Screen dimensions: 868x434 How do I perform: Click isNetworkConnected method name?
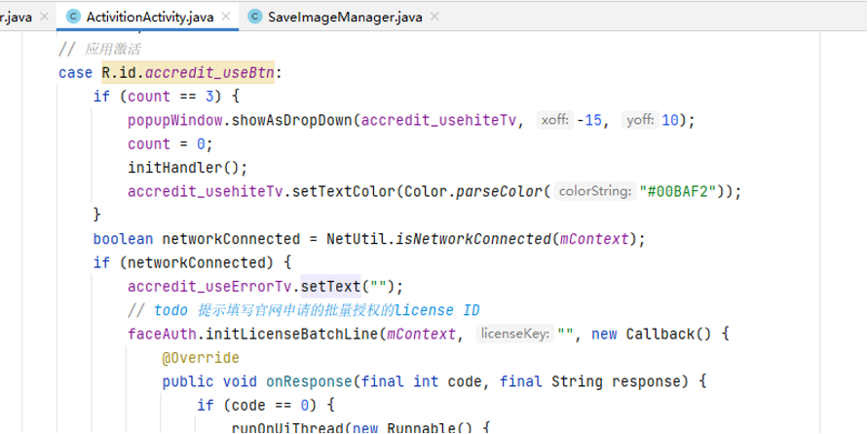point(473,239)
